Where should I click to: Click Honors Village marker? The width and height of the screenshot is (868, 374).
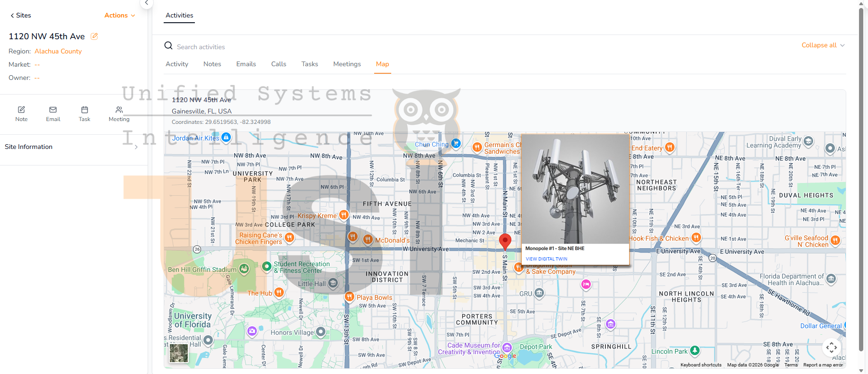[321, 332]
